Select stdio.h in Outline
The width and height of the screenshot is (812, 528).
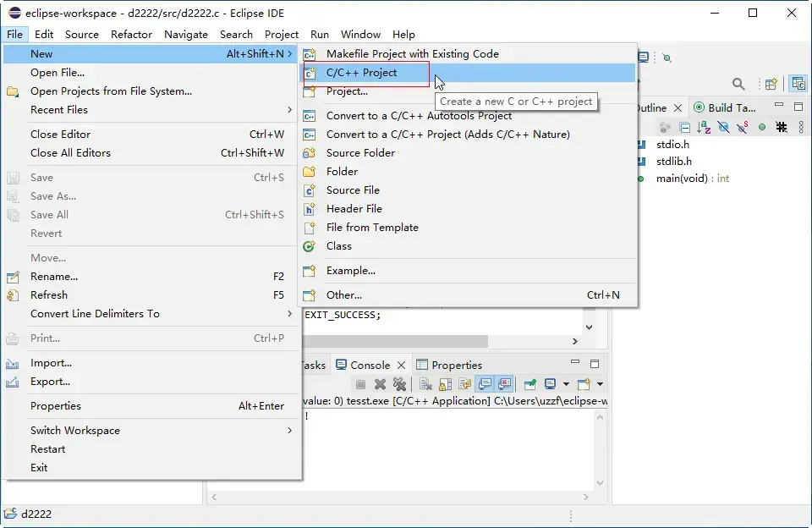click(x=672, y=145)
